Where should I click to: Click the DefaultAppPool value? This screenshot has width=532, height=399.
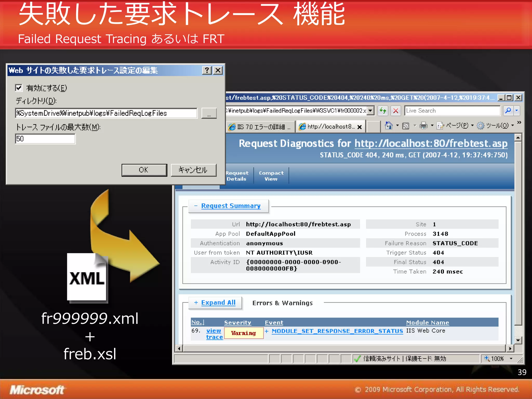tap(271, 234)
